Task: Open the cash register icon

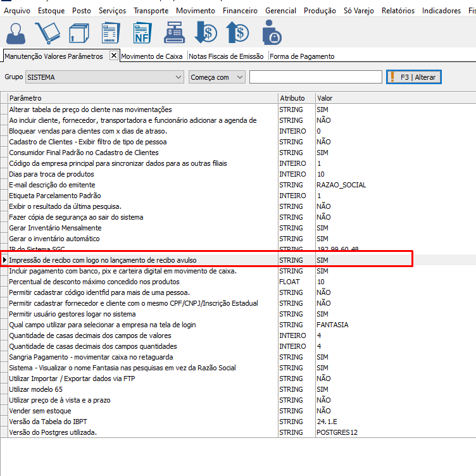Action: pyautogui.click(x=174, y=33)
